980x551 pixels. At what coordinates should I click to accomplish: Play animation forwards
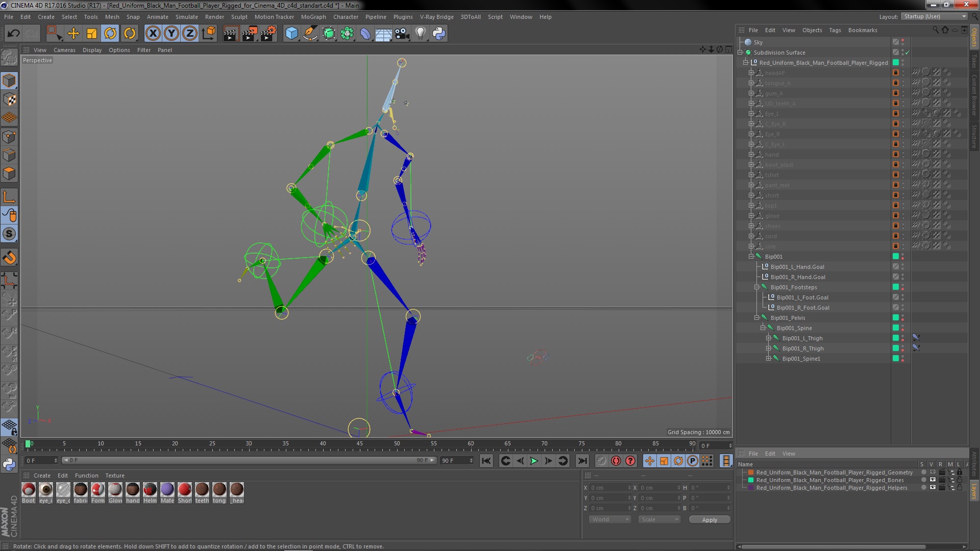[x=534, y=461]
